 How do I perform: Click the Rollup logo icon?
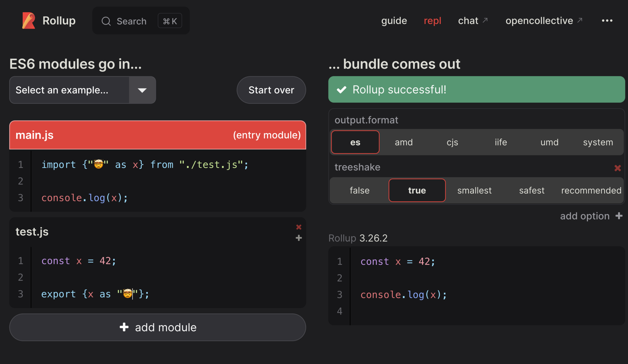[29, 21]
